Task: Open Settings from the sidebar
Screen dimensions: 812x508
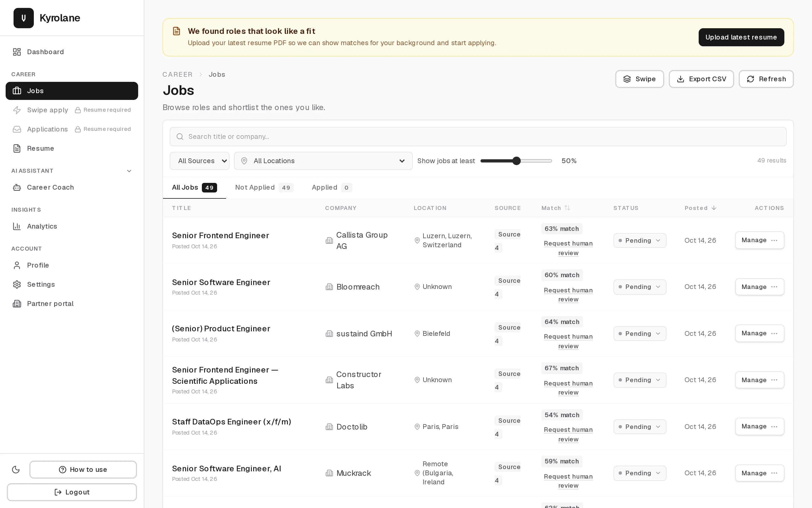Action: pos(72,284)
